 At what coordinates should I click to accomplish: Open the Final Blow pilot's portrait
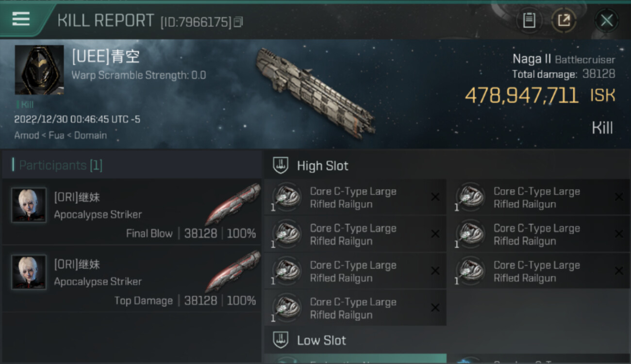click(x=29, y=205)
